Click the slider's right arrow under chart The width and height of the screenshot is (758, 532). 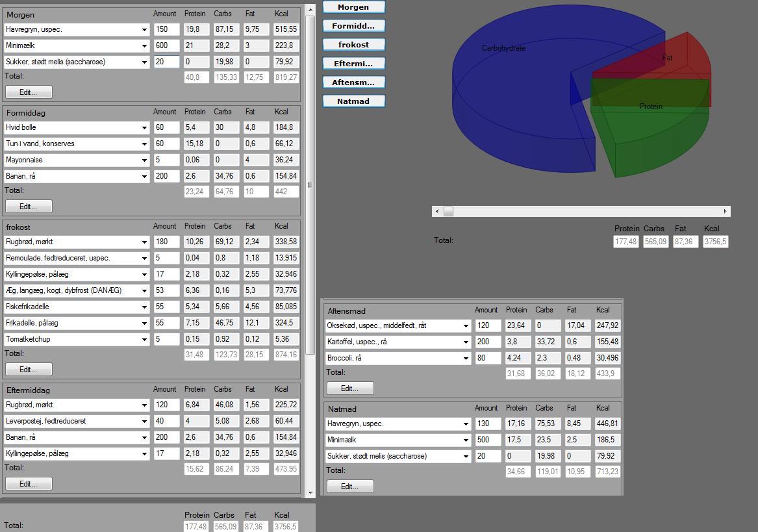[725, 211]
